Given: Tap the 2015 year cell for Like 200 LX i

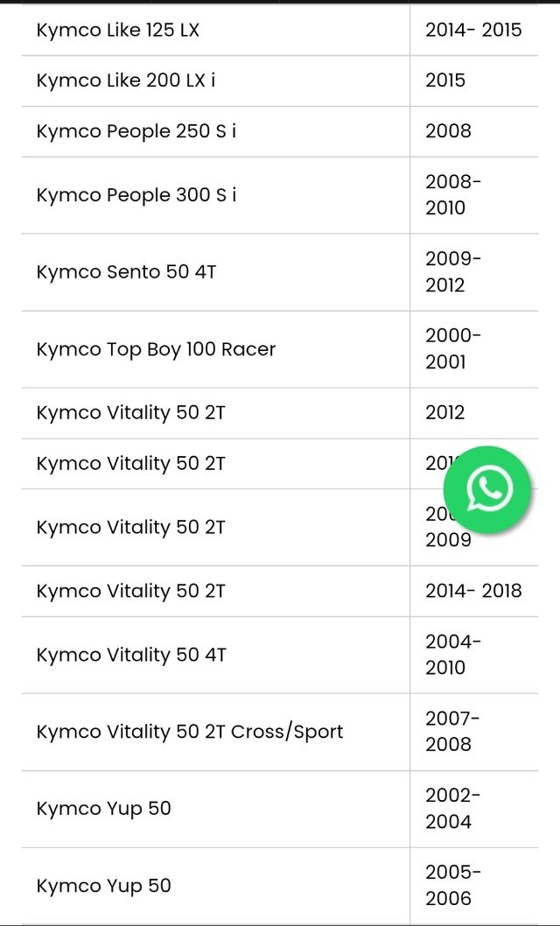Looking at the screenshot, I should [x=445, y=81].
